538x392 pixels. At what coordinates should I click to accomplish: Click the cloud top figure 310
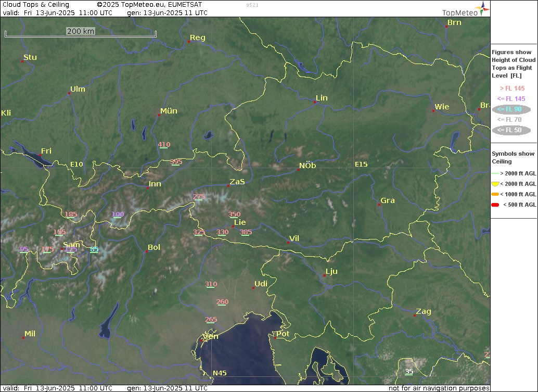click(x=211, y=284)
